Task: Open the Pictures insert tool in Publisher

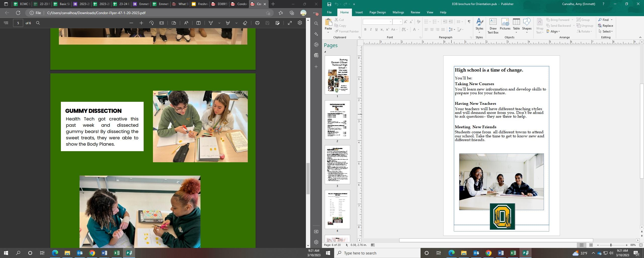Action: coord(505,24)
